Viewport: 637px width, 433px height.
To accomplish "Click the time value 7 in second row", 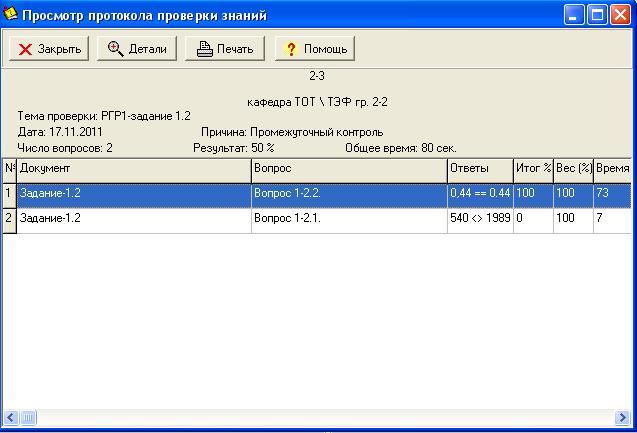I will (613, 221).
